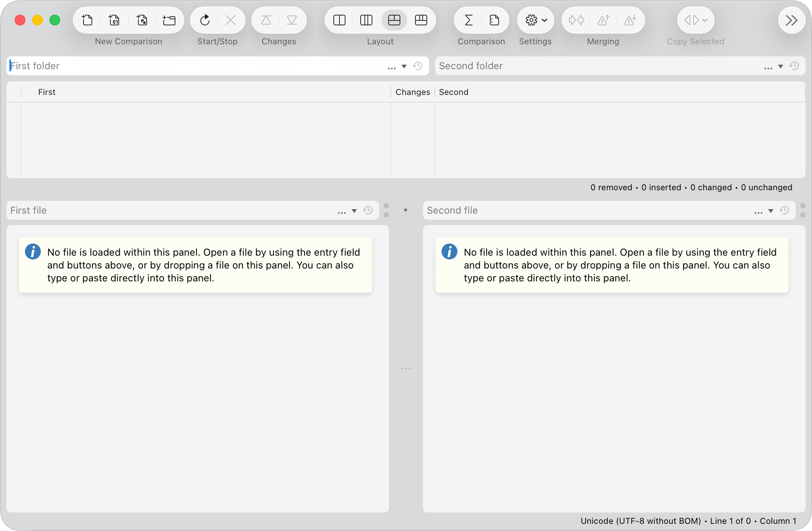This screenshot has width=812, height=531.
Task: Expand the Second folder dropdown arrow
Action: [781, 67]
